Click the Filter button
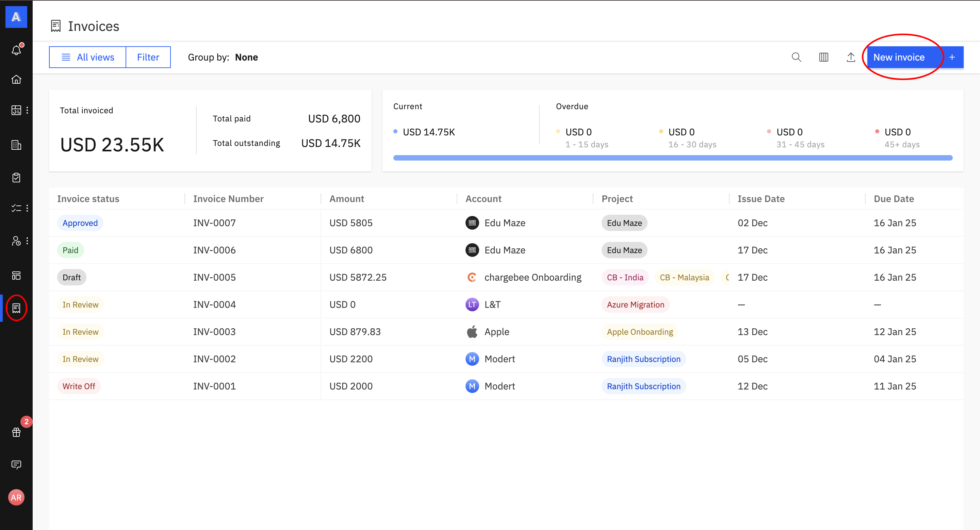The image size is (980, 530). pos(148,57)
